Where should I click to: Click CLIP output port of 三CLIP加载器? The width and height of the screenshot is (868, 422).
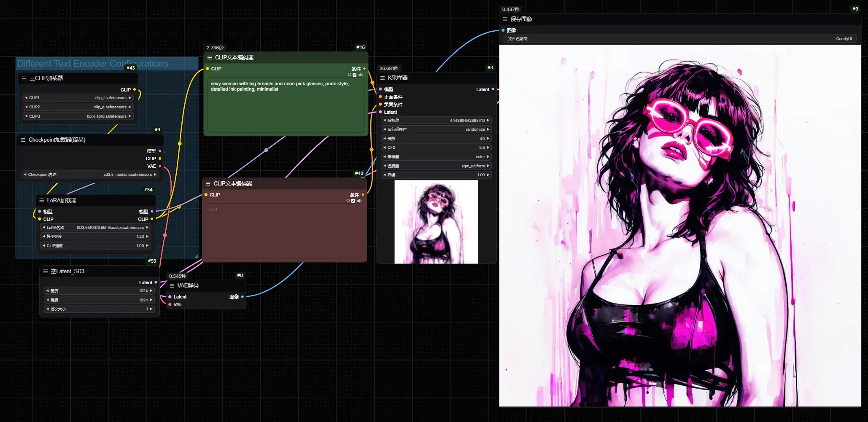(x=135, y=89)
